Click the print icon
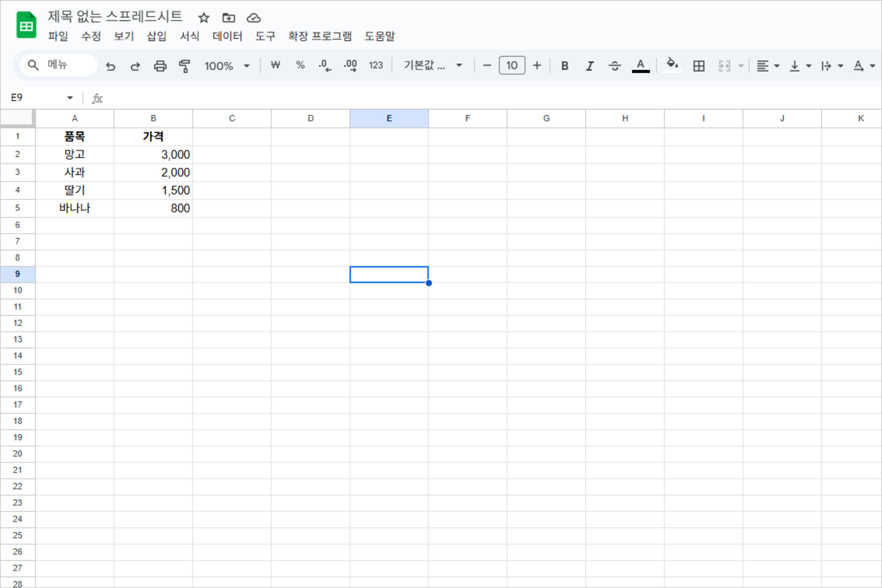882x588 pixels. [160, 66]
